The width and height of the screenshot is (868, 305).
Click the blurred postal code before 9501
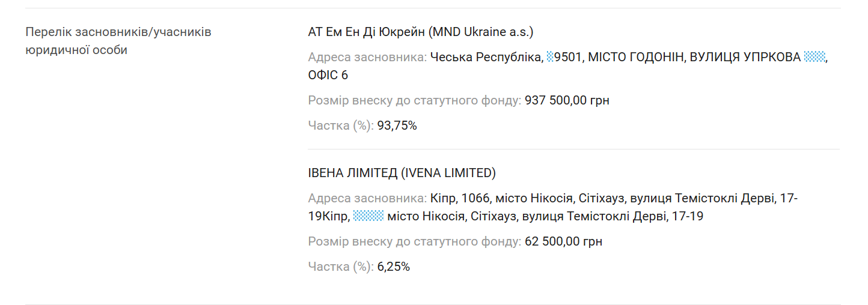(549, 57)
